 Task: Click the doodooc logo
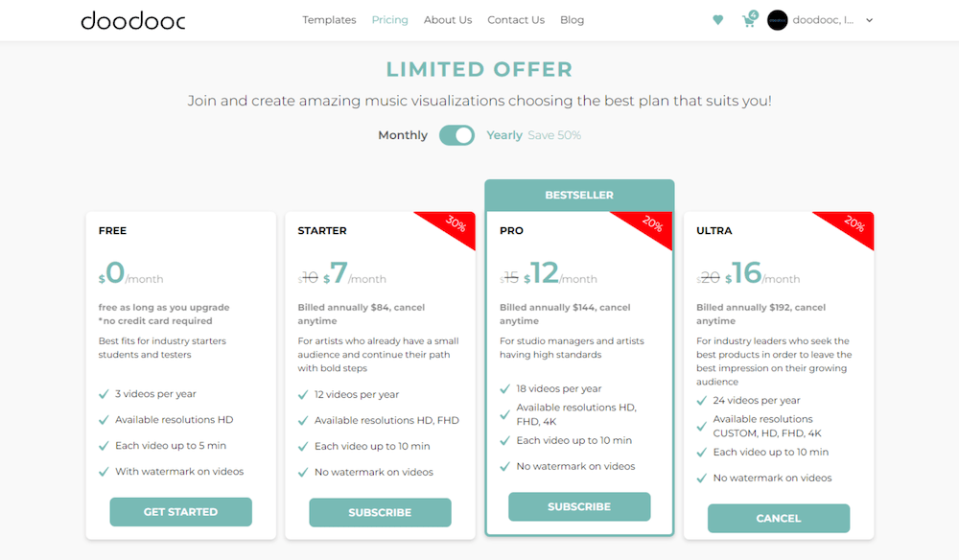132,20
